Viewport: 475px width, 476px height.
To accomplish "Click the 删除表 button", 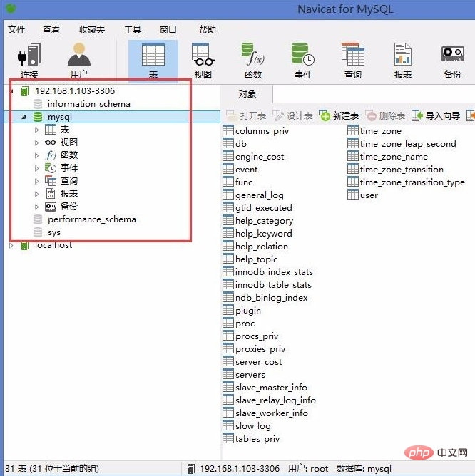I will 385,115.
